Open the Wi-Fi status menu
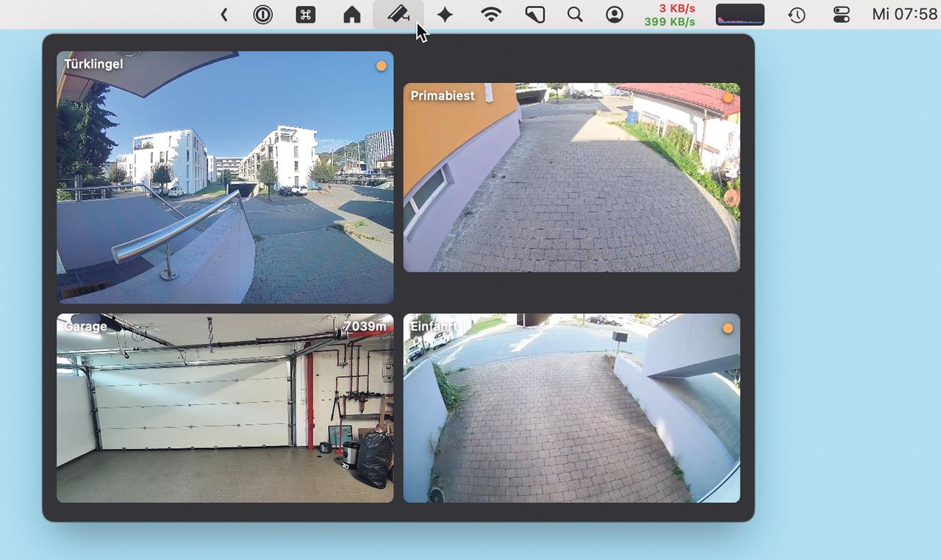941x560 pixels. point(491,15)
